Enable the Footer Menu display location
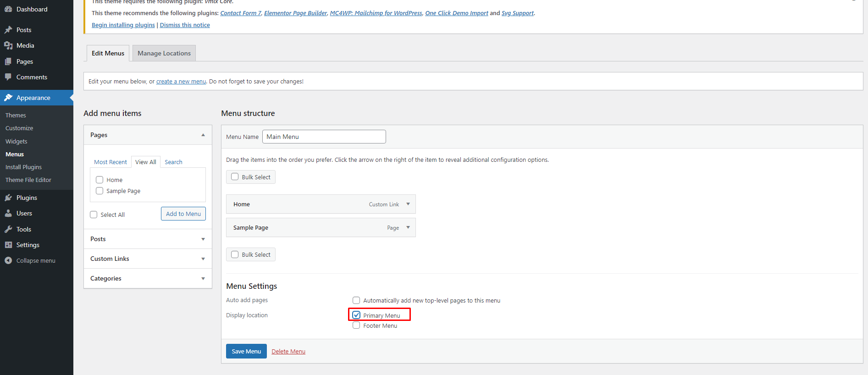Viewport: 868px width, 375px height. coord(356,325)
